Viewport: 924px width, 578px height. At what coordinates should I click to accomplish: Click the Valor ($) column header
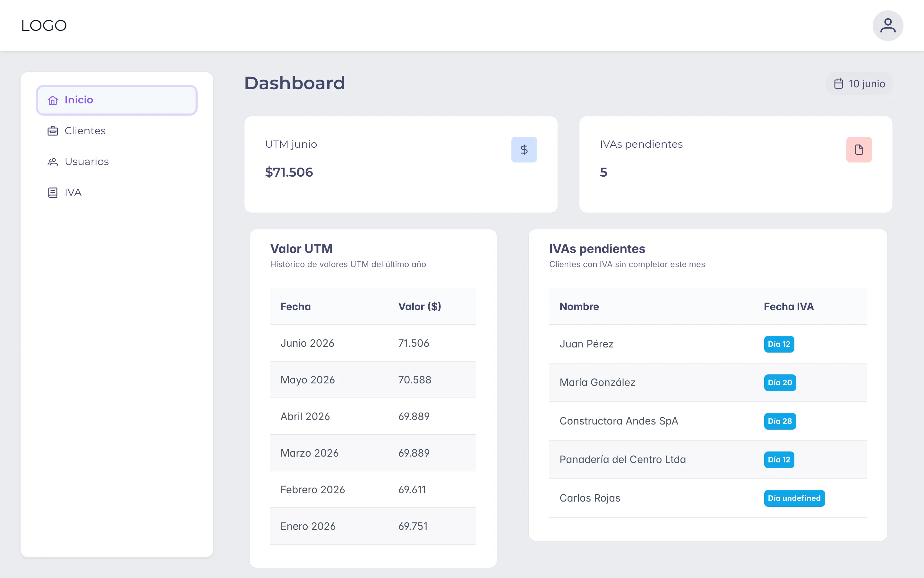(x=420, y=307)
